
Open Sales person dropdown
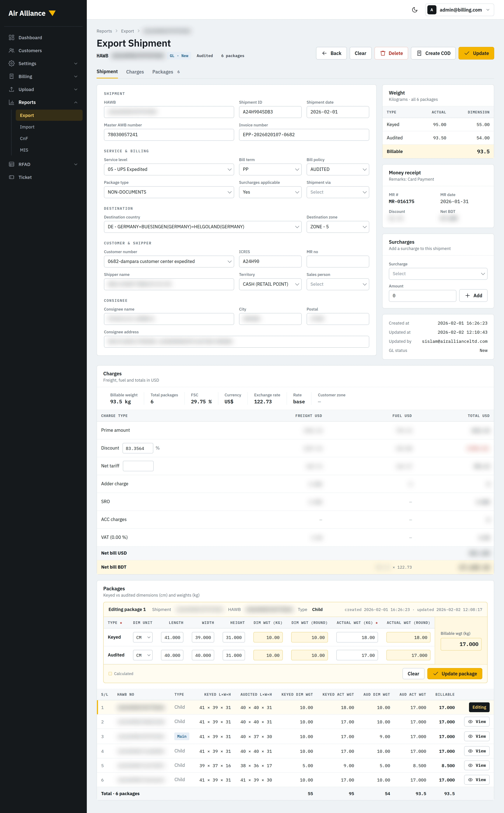click(338, 284)
